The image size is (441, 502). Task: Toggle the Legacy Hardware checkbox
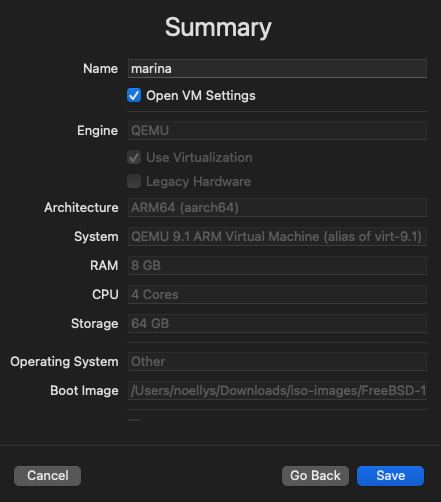[x=134, y=181]
